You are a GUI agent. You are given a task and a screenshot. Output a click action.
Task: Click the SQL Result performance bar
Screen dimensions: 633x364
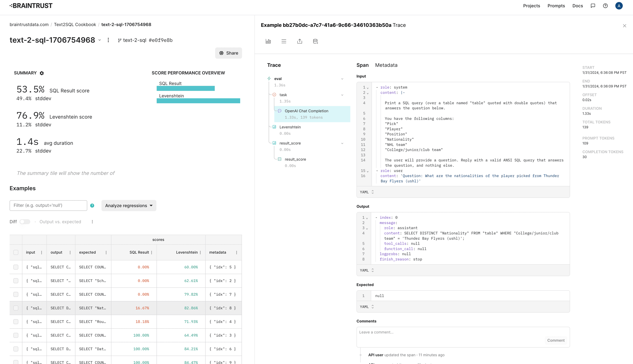[x=185, y=88]
